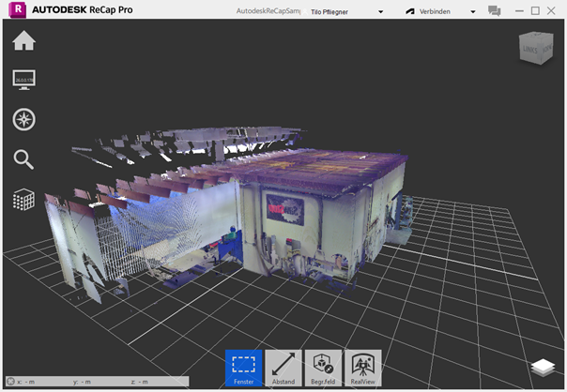Click the coordinate readout bar at bottom left
Viewport: 567px width, 392px height.
[94, 382]
